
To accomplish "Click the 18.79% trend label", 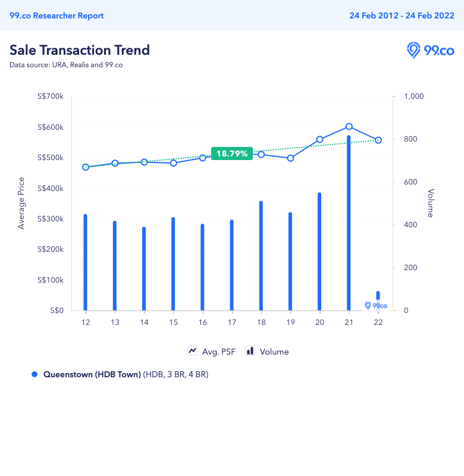I will [x=232, y=154].
